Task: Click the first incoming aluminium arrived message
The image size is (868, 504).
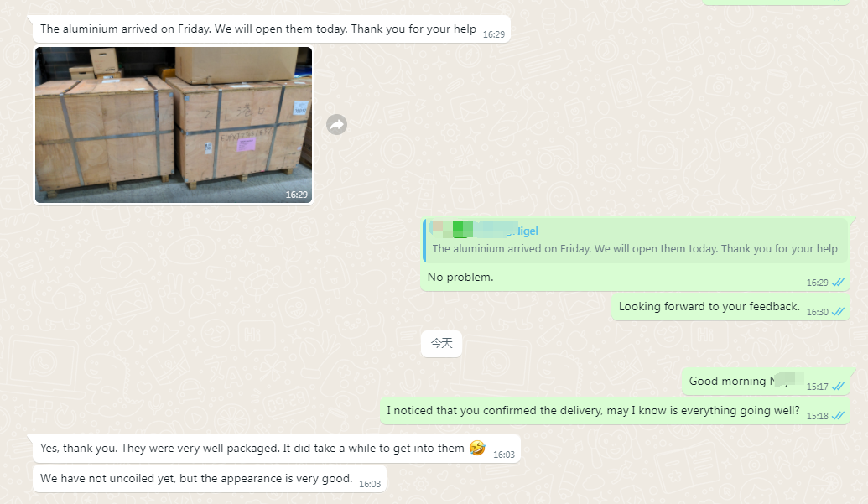Action: click(271, 29)
